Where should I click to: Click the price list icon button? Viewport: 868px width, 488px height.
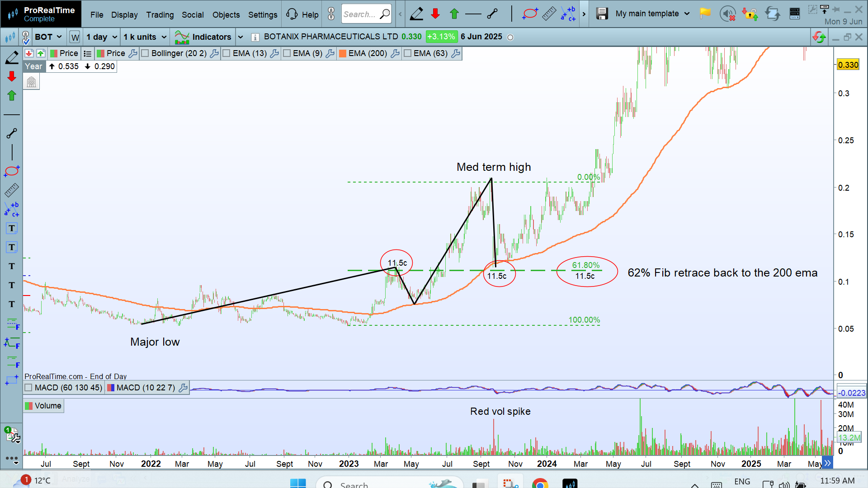click(88, 53)
